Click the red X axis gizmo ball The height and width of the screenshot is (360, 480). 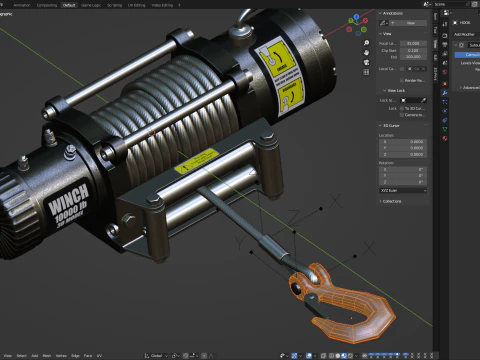tap(365, 21)
